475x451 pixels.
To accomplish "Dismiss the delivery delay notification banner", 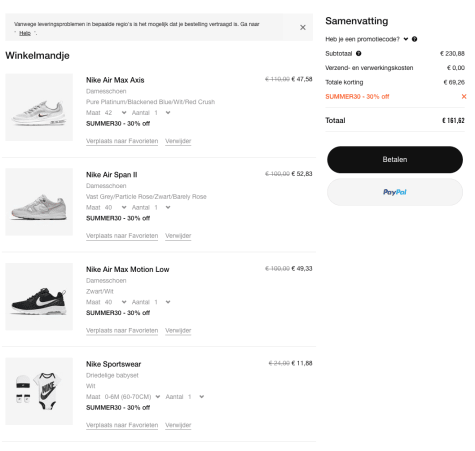I will pyautogui.click(x=302, y=27).
